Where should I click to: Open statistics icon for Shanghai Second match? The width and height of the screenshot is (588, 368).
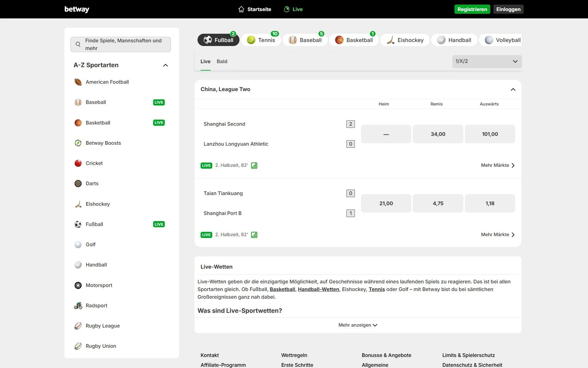pos(254,166)
